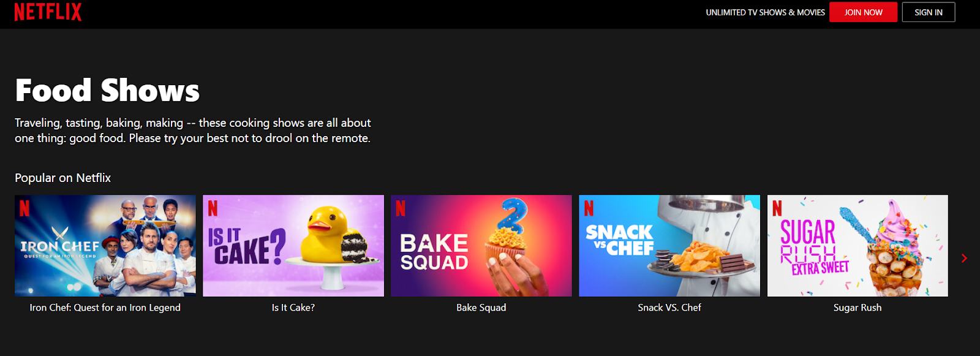Select the Bake Squad poster image

(x=481, y=246)
